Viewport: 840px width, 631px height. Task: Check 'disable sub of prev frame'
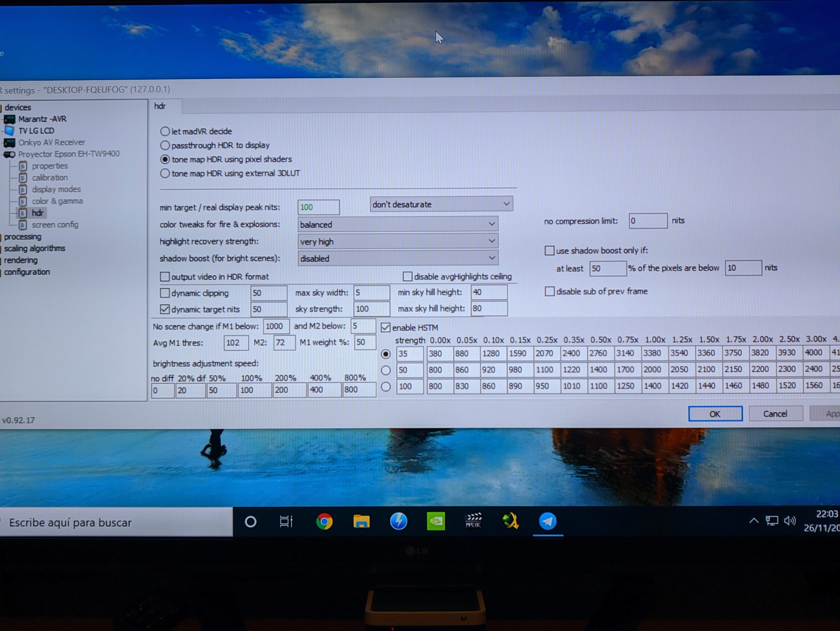tap(549, 291)
